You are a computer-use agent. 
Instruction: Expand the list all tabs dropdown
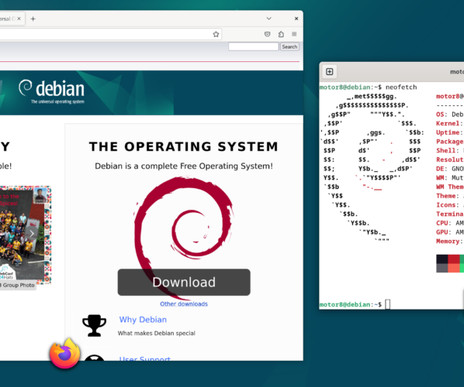(x=269, y=19)
